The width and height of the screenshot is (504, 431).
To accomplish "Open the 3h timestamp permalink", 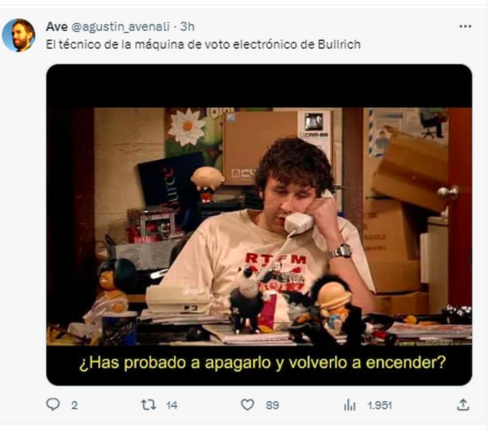I will 187,26.
